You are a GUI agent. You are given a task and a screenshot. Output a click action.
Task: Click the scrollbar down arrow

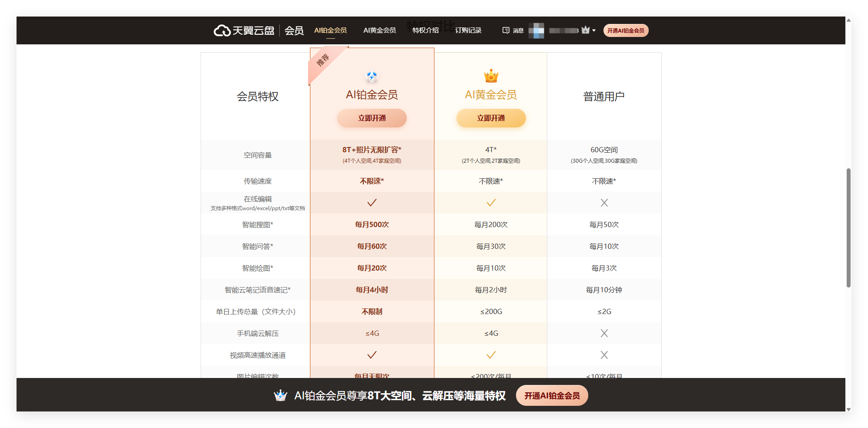(848, 409)
